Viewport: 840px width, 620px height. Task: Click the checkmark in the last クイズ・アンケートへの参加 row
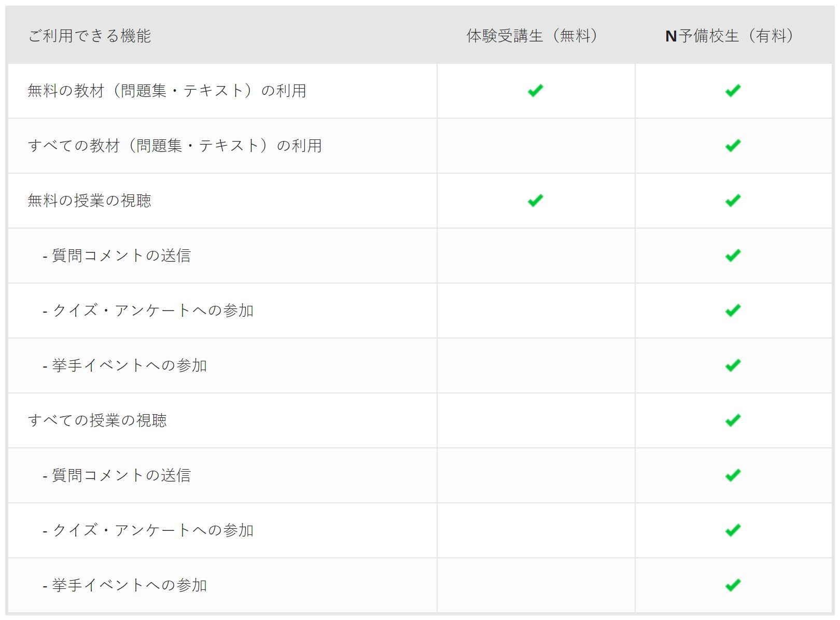pyautogui.click(x=733, y=530)
